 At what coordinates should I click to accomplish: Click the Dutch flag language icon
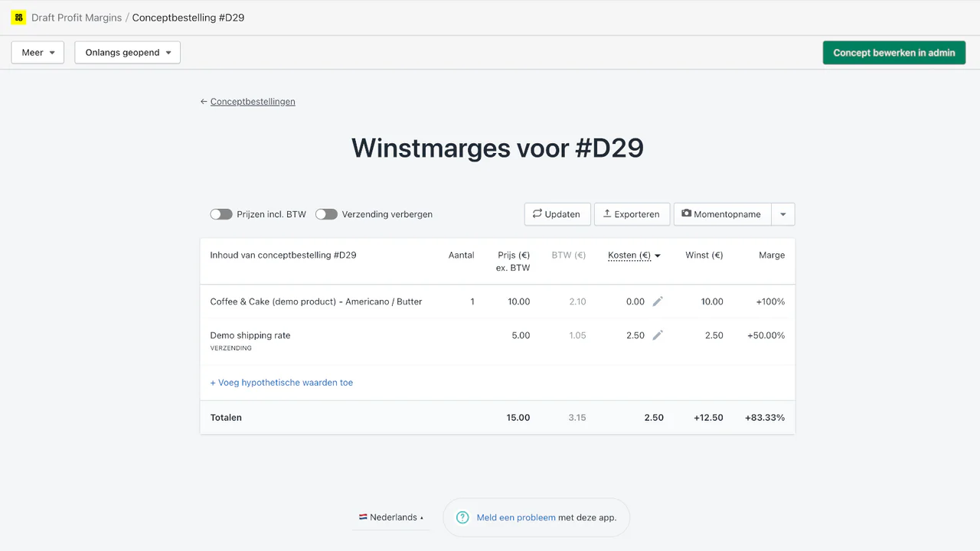363,517
